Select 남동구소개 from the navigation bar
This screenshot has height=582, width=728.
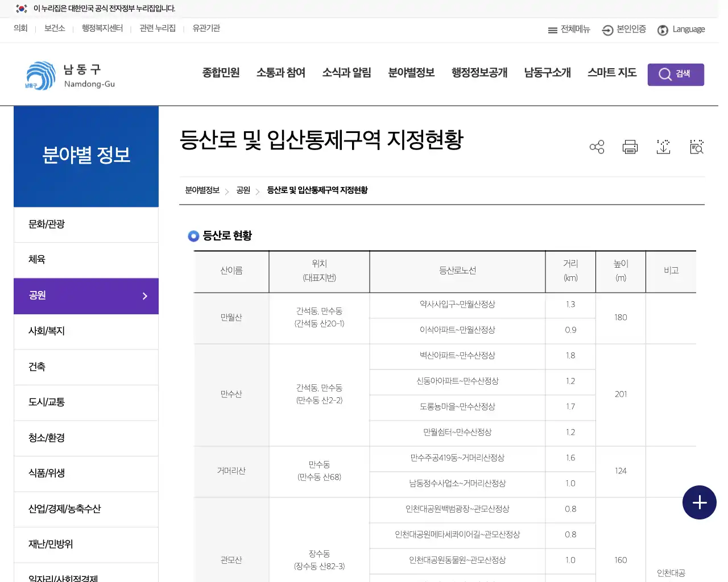click(547, 73)
